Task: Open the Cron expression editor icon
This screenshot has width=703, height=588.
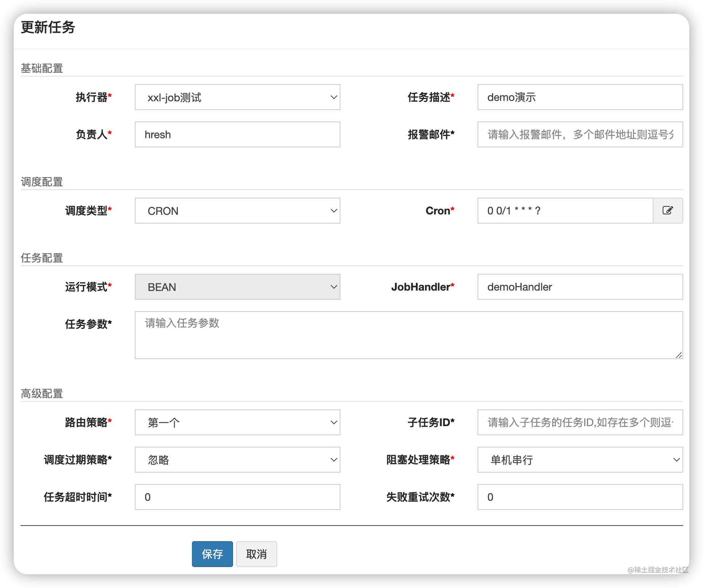Action: coord(668,211)
